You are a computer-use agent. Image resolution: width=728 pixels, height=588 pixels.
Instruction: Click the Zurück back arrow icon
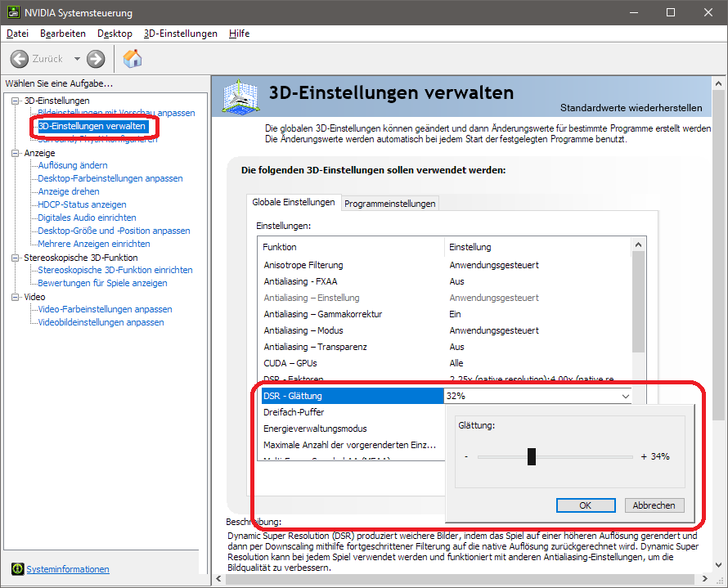[20, 59]
